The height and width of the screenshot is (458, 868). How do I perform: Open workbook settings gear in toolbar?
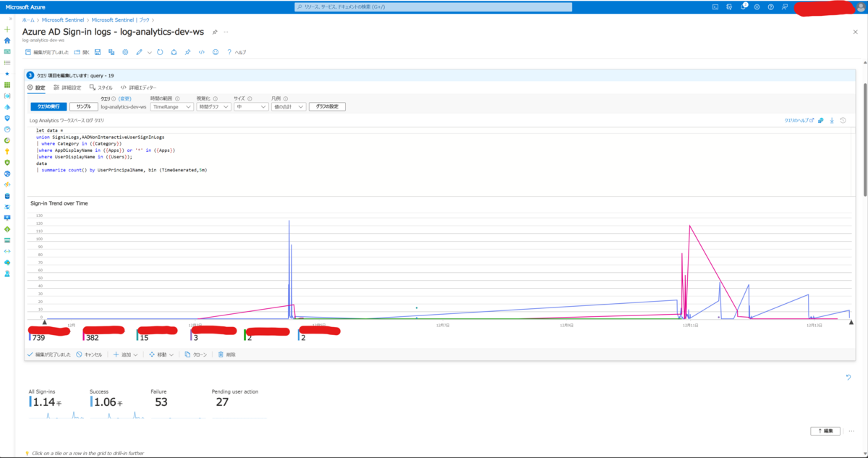tap(125, 52)
